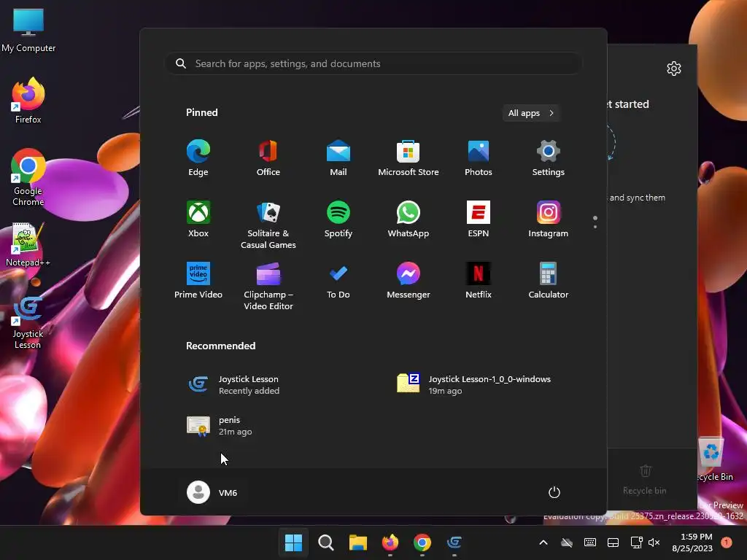This screenshot has height=560, width=747.
Task: Open Prime Video
Action: click(x=198, y=281)
